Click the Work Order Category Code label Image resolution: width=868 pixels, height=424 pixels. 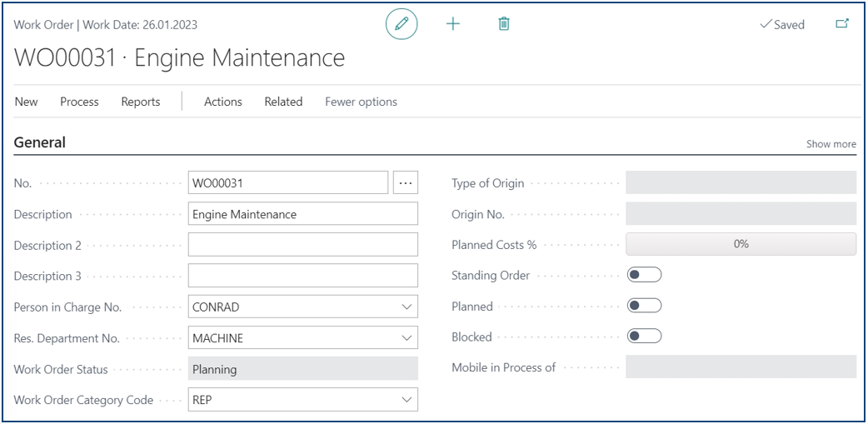click(x=83, y=400)
